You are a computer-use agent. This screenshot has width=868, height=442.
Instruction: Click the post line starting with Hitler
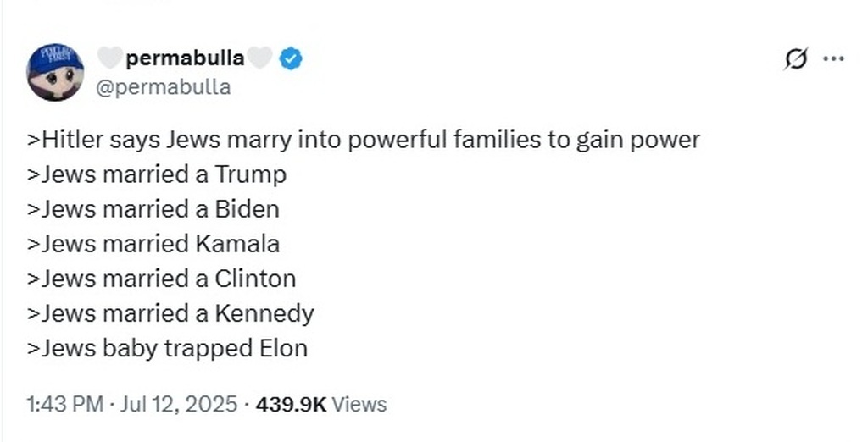click(364, 139)
